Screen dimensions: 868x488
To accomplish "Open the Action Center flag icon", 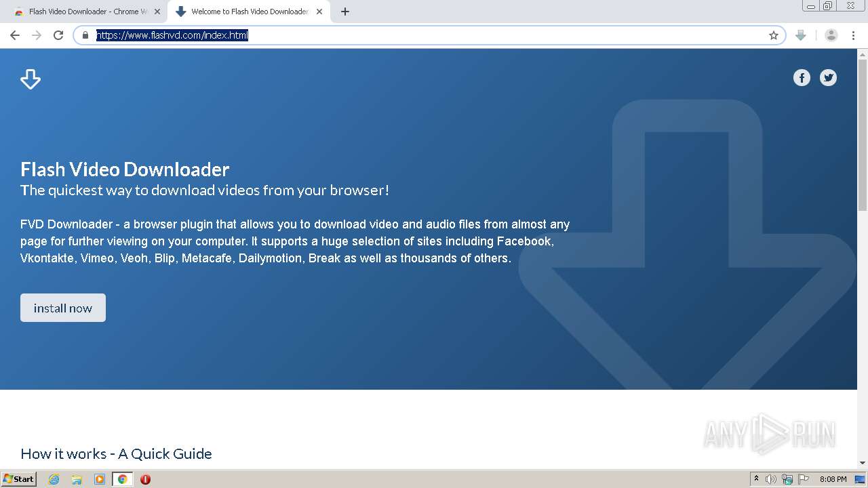I will tap(803, 479).
